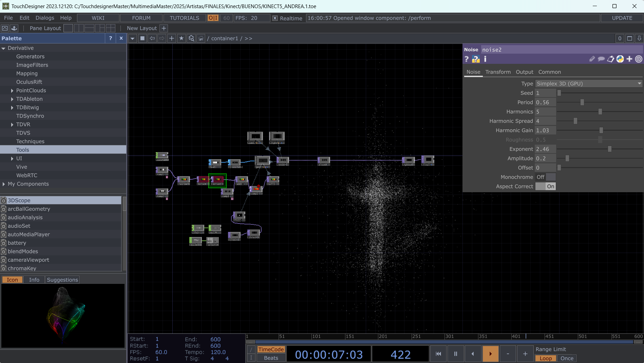644x363 pixels.
Task: Click the TUTORIALS button
Action: (184, 18)
